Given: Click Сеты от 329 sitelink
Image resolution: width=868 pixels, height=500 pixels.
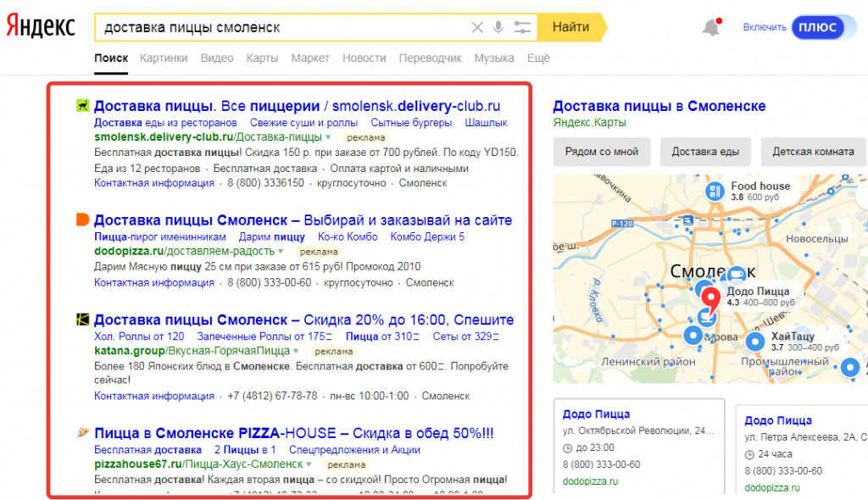Looking at the screenshot, I should point(465,336).
